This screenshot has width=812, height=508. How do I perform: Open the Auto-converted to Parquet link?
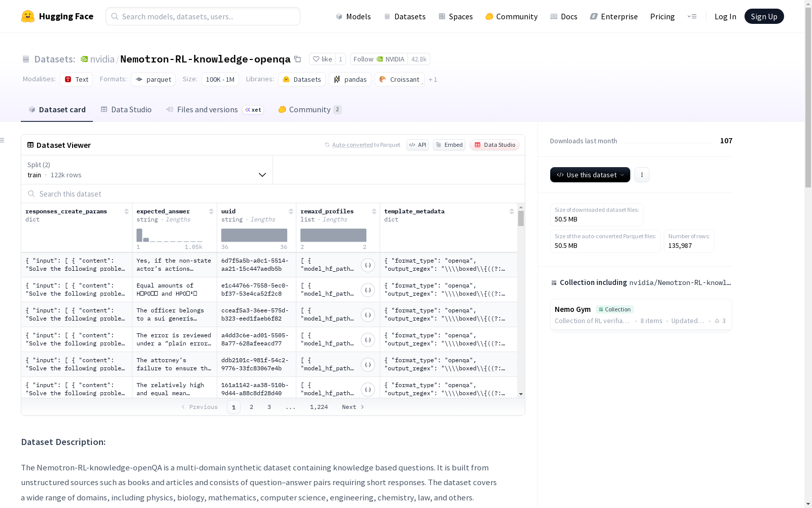click(366, 145)
